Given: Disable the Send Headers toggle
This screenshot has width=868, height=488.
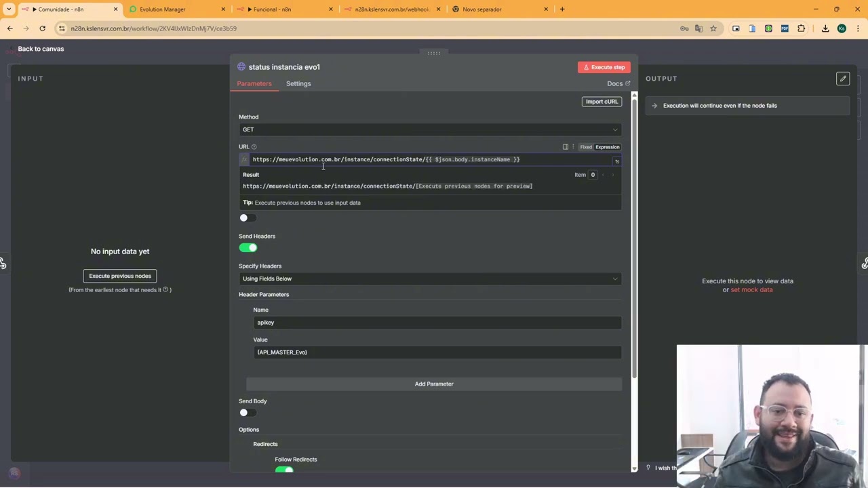Looking at the screenshot, I should click(x=248, y=247).
